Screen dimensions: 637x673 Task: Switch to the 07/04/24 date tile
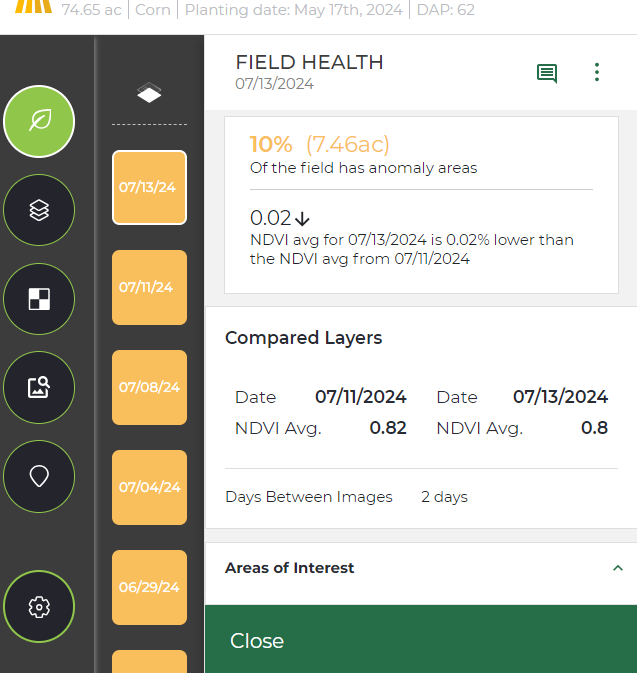pyautogui.click(x=149, y=487)
